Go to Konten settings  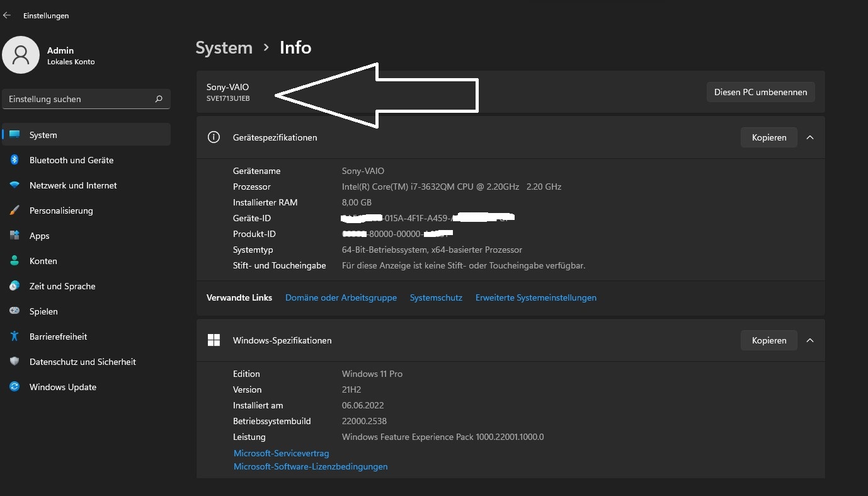click(x=43, y=261)
